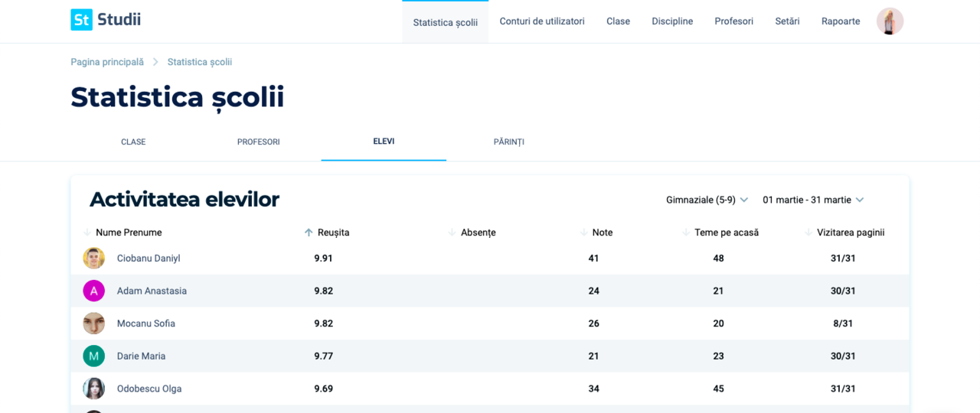Viewport: 980px width, 413px height.
Task: Open Conturi de utilizatori menu
Action: tap(542, 21)
